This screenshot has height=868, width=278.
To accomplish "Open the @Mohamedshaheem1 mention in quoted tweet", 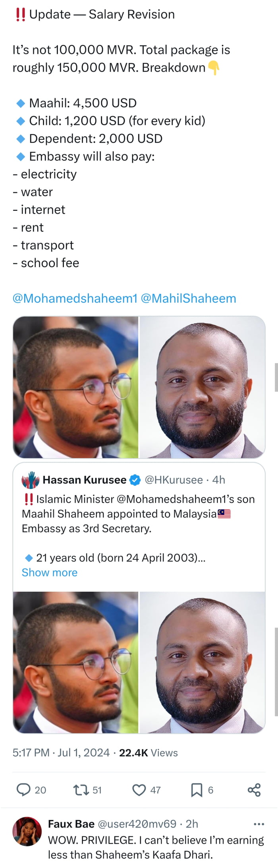I will tap(180, 499).
